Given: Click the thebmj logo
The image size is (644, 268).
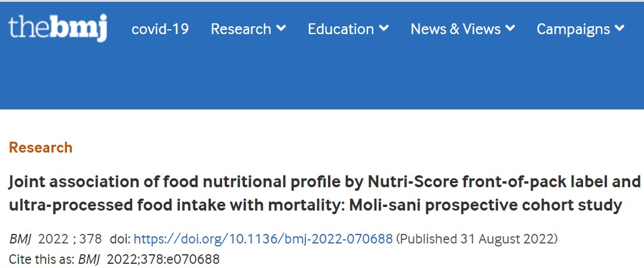Looking at the screenshot, I should click(x=57, y=28).
